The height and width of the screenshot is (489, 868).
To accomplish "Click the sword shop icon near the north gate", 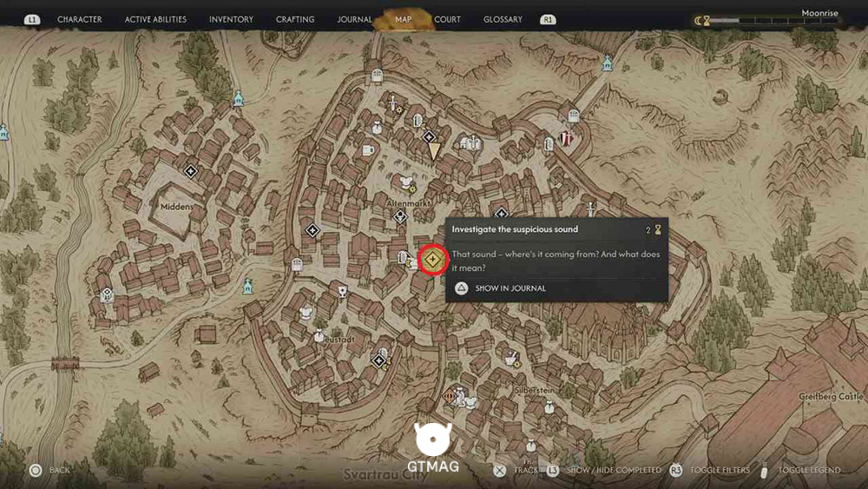I will (x=395, y=105).
